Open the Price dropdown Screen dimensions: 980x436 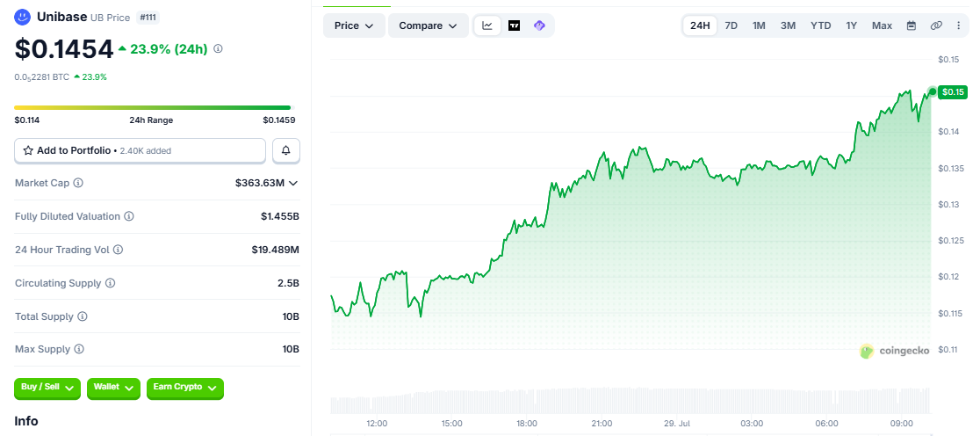355,25
